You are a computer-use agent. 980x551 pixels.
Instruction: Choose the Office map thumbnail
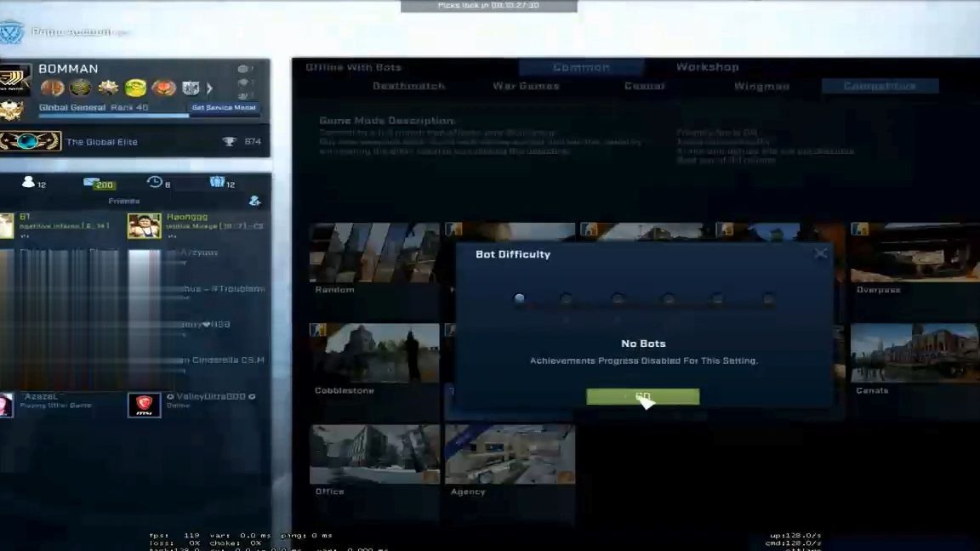[374, 453]
